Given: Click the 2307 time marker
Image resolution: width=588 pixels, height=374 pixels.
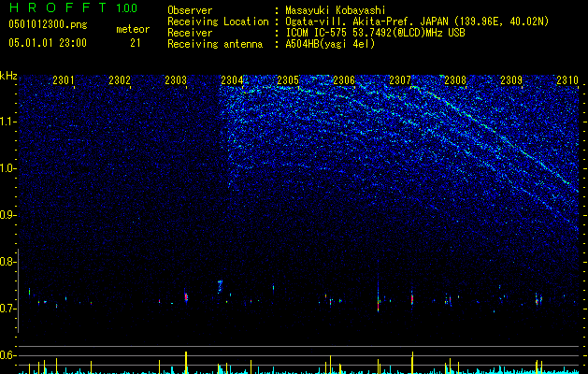Looking at the screenshot, I should tap(400, 80).
